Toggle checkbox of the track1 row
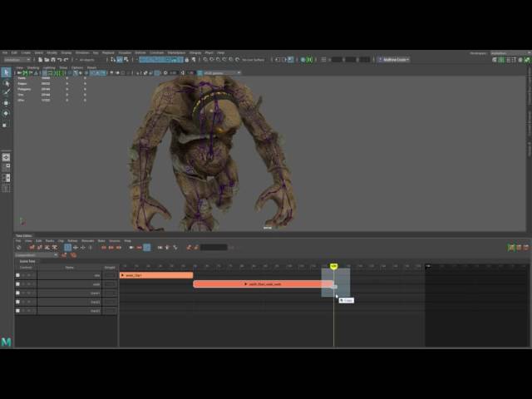532x399 pixels. click(17, 293)
